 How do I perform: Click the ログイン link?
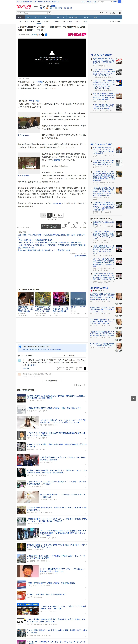pyautogui.click(x=42, y=8)
